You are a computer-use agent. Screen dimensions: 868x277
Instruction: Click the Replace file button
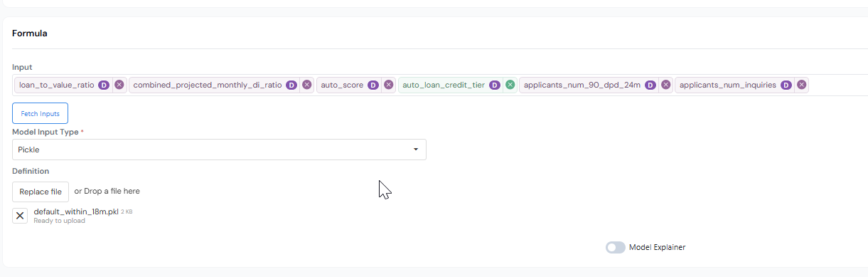pyautogui.click(x=41, y=192)
